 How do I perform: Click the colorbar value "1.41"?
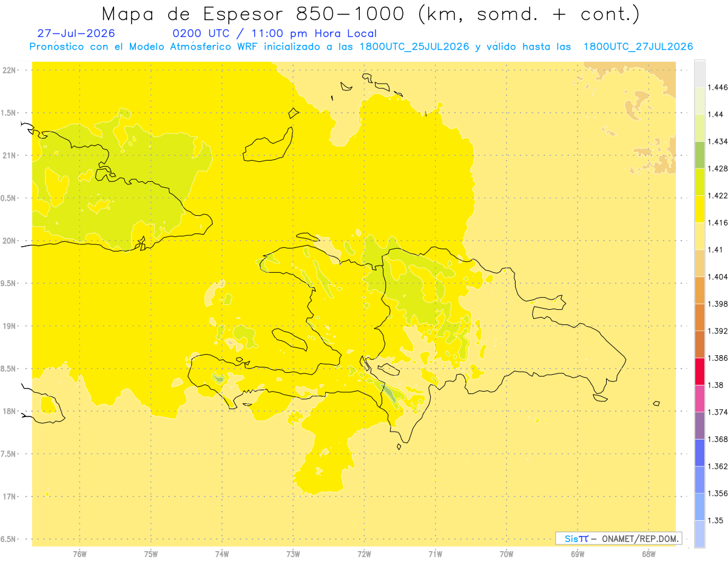pos(716,250)
